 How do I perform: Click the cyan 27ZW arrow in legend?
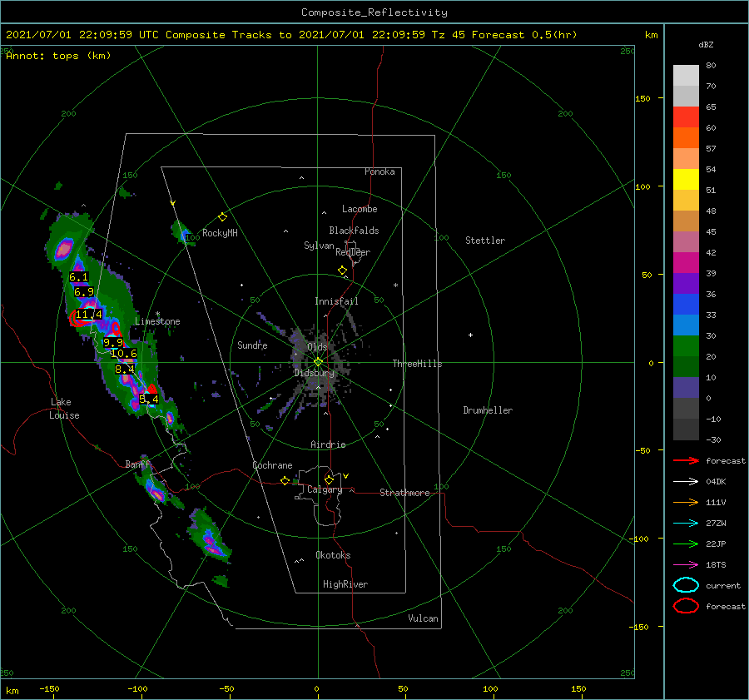click(x=686, y=524)
